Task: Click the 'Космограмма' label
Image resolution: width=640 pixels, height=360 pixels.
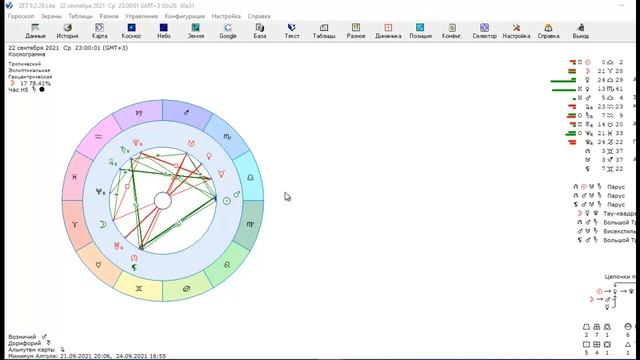Action: 27,54
